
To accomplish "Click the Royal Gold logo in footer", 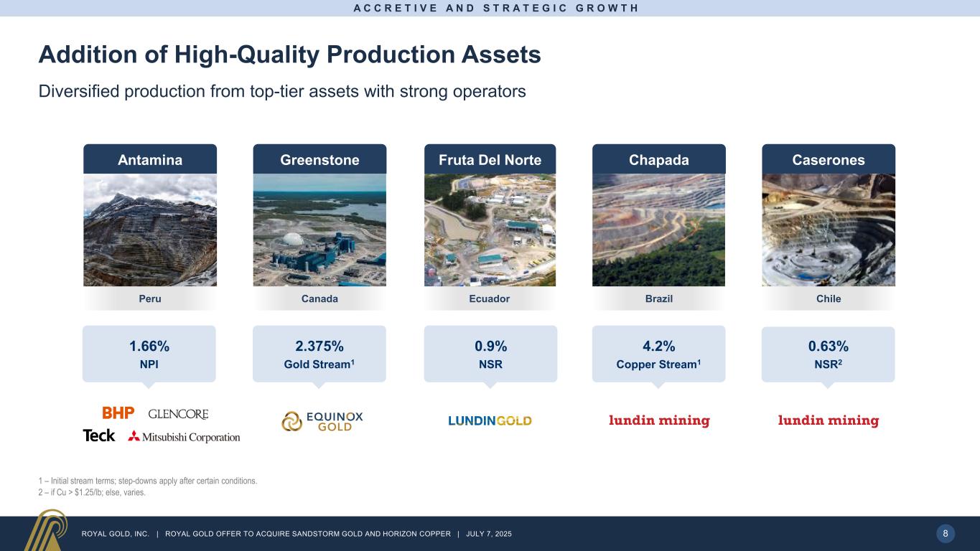I will (x=45, y=529).
